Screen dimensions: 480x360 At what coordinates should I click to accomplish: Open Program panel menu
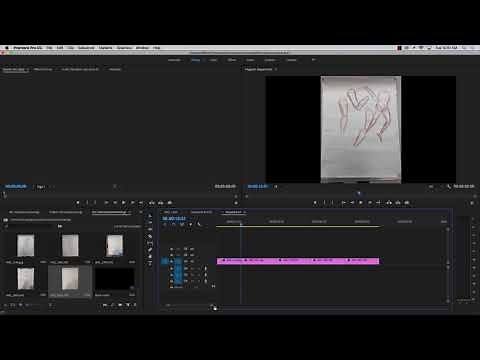pyautogui.click(x=276, y=69)
